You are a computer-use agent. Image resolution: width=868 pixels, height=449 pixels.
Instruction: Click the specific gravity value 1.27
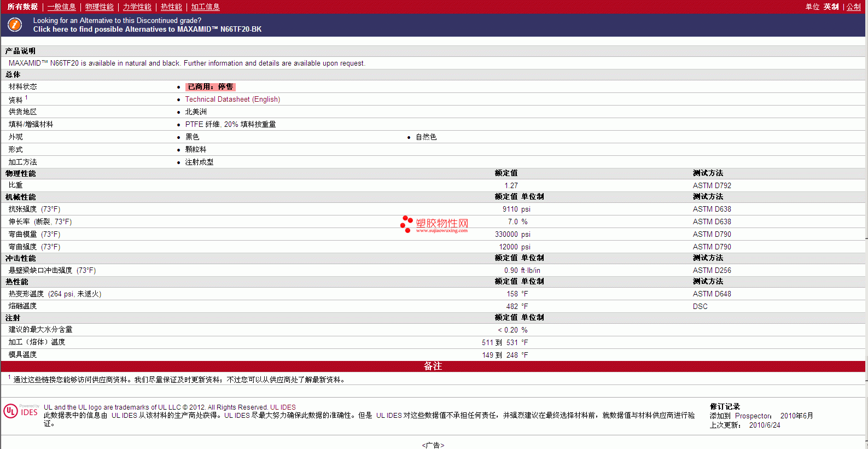(511, 186)
